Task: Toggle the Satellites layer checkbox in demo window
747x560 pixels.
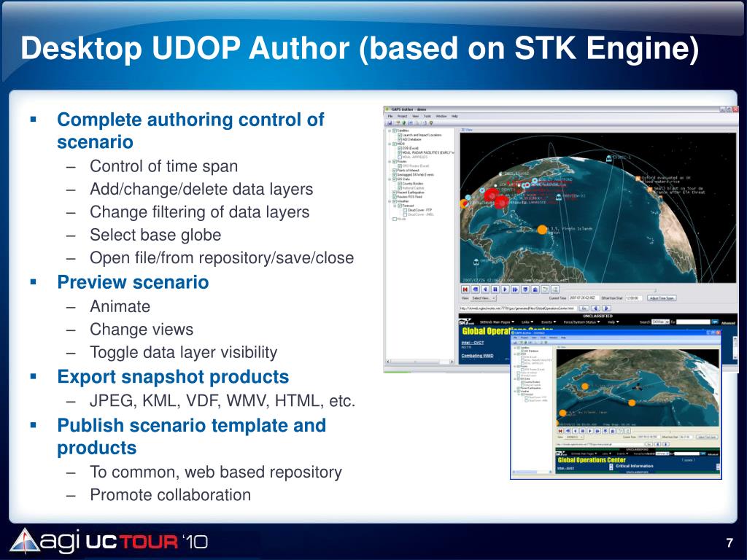Action: tap(395, 131)
